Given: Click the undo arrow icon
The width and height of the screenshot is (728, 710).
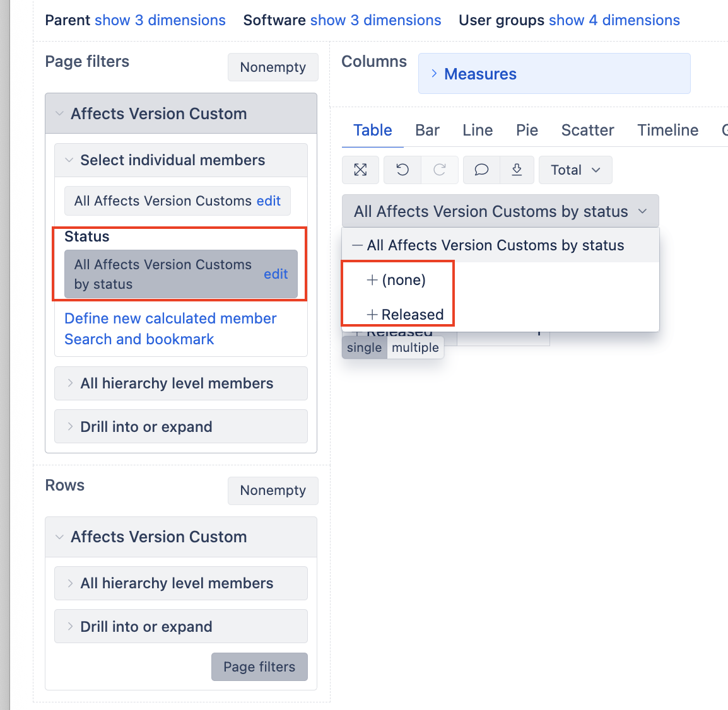Looking at the screenshot, I should coord(402,170).
